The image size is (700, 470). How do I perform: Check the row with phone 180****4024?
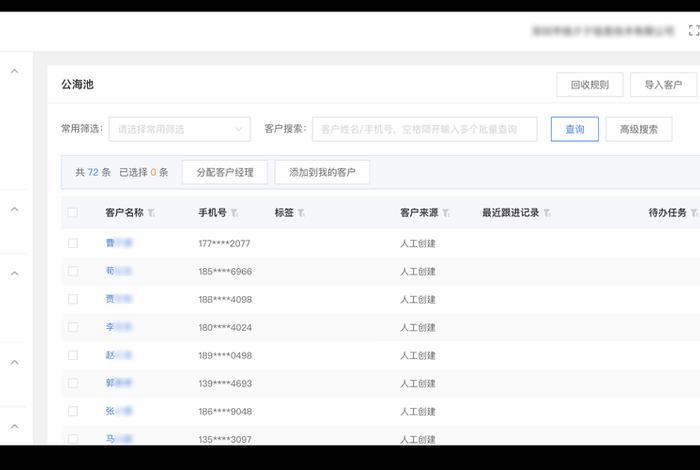[x=73, y=327]
